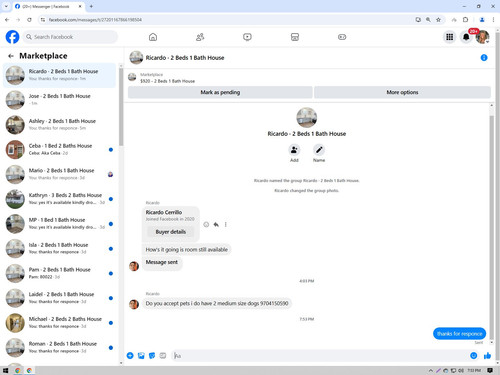Open the account profile picture menu

[482, 37]
